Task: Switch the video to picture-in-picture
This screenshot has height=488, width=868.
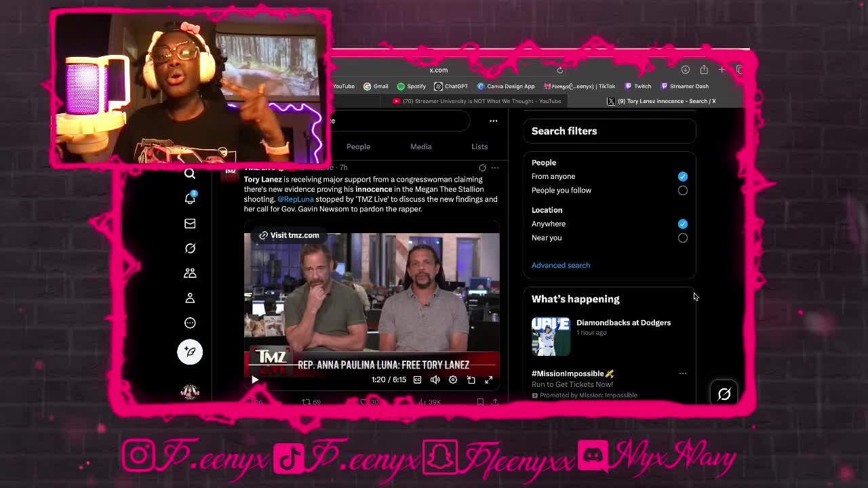Action: point(471,380)
